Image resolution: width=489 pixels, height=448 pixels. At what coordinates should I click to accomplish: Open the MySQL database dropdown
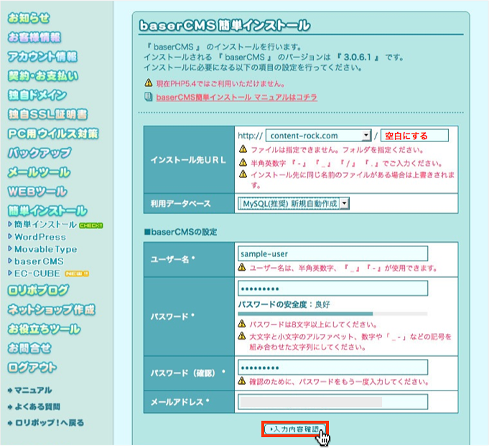point(294,204)
